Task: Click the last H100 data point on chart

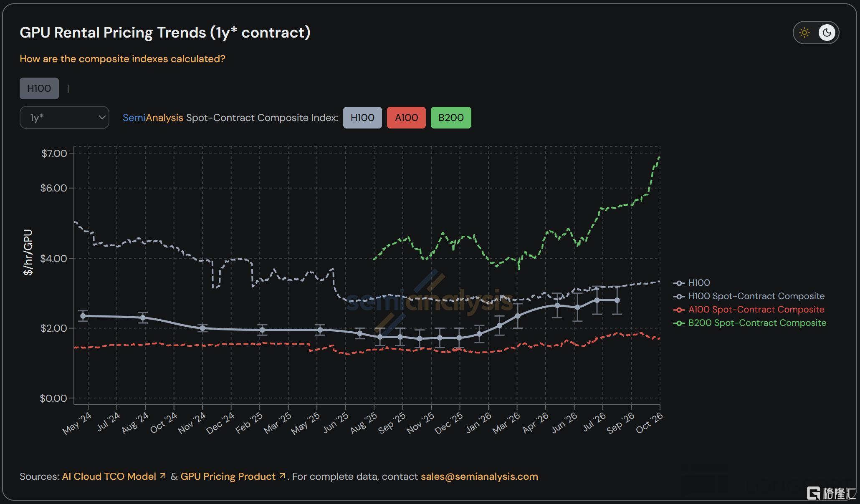Action: pyautogui.click(x=617, y=300)
